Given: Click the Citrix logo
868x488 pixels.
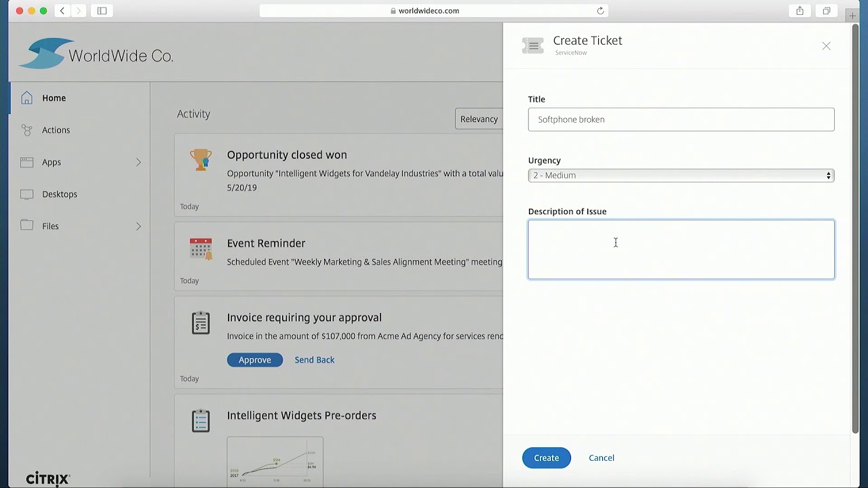Looking at the screenshot, I should tap(48, 479).
